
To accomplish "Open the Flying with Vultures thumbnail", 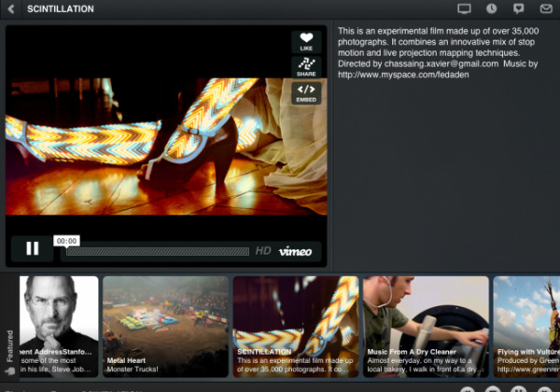I will click(x=526, y=327).
